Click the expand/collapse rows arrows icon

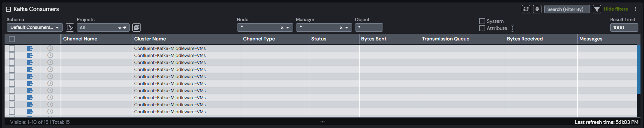[x=537, y=9]
